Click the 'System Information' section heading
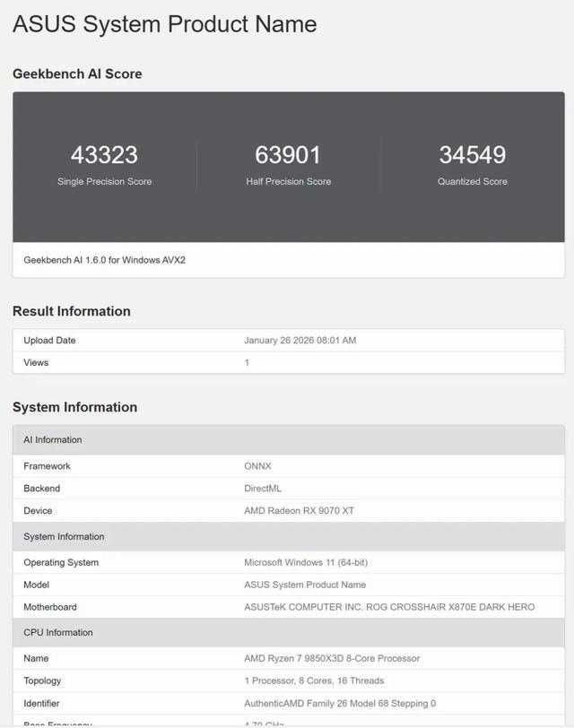The height and width of the screenshot is (728, 574). coord(74,407)
